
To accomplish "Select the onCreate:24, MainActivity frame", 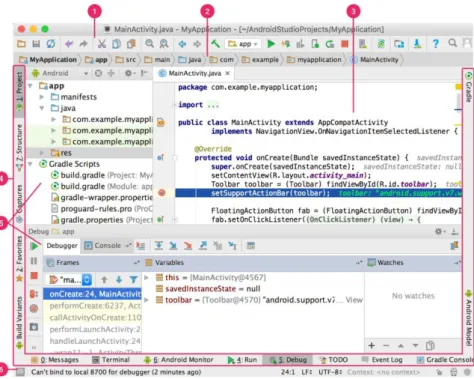I will (x=93, y=294).
